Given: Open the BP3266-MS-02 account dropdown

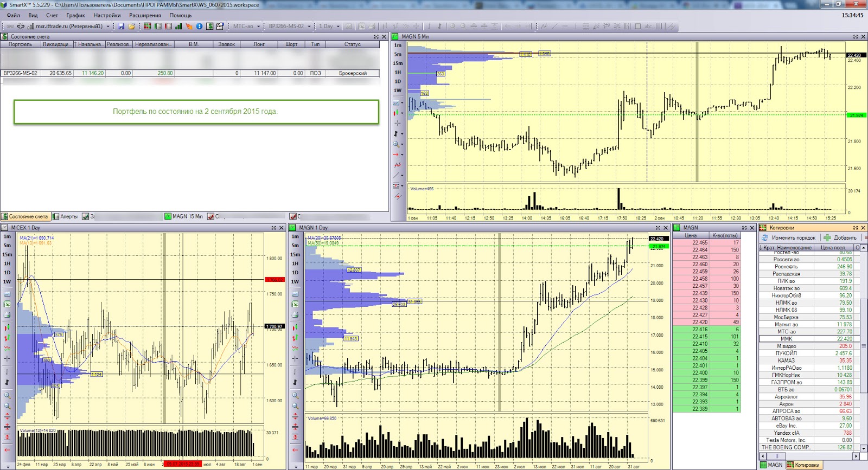Looking at the screenshot, I should click(x=309, y=26).
